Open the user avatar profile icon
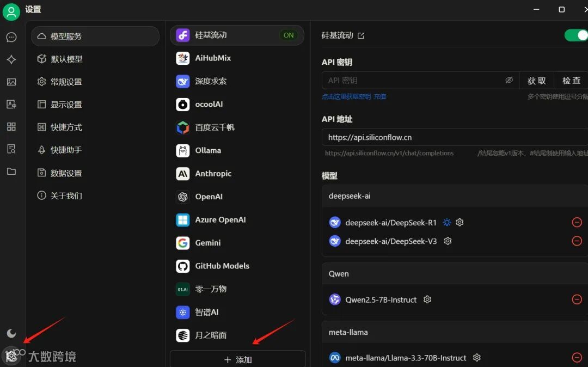This screenshot has height=367, width=588. click(11, 12)
